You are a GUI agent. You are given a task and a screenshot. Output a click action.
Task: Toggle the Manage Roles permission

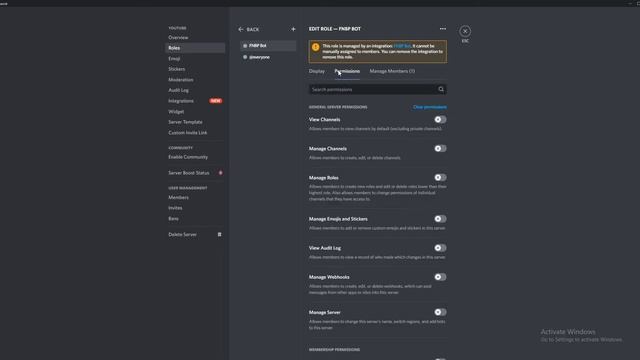coord(440,178)
